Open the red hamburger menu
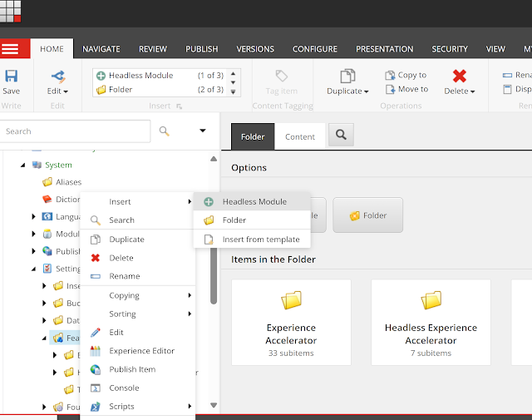532x420 pixels. [15, 48]
